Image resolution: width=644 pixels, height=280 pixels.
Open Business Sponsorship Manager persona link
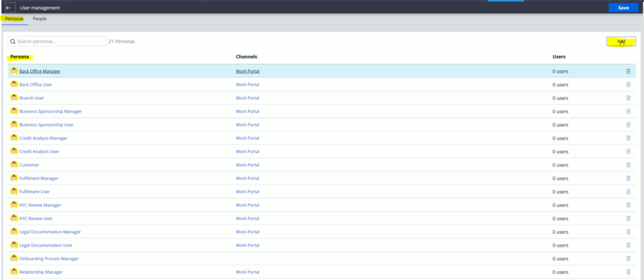50,111
